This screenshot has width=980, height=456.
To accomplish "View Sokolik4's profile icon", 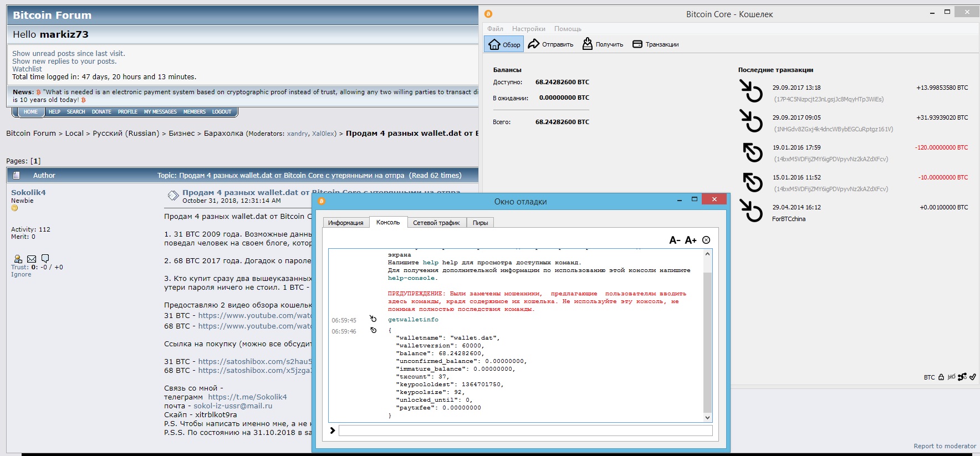I will coord(18,259).
